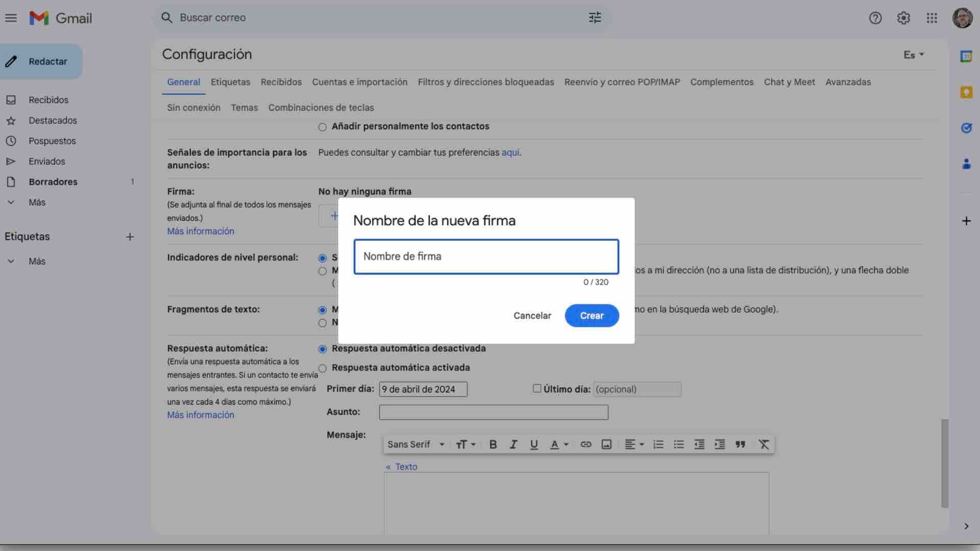Open the Es input language dropdown
The height and width of the screenshot is (551, 980).
coord(914,55)
